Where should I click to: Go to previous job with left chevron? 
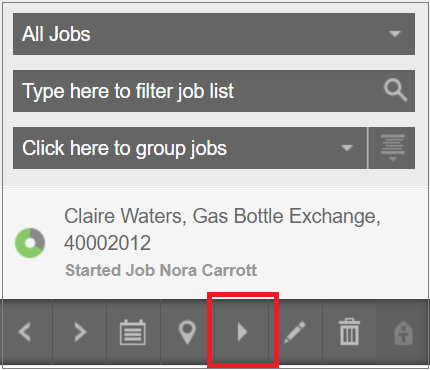[x=25, y=332]
